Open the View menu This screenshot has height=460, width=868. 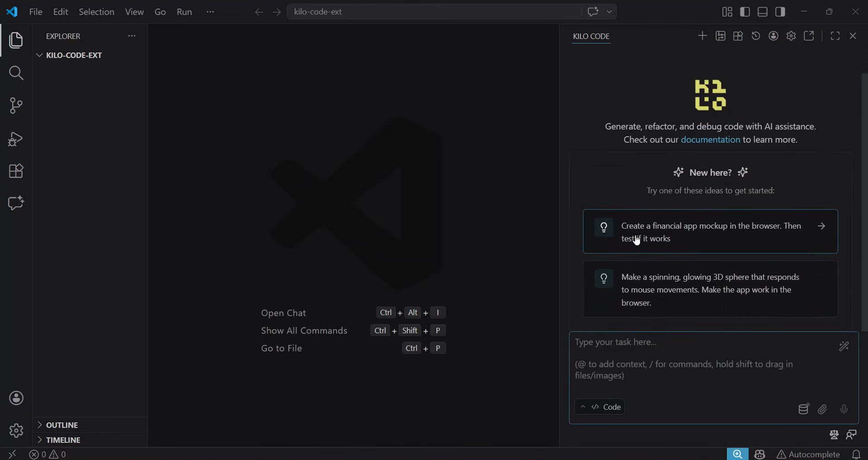point(134,12)
